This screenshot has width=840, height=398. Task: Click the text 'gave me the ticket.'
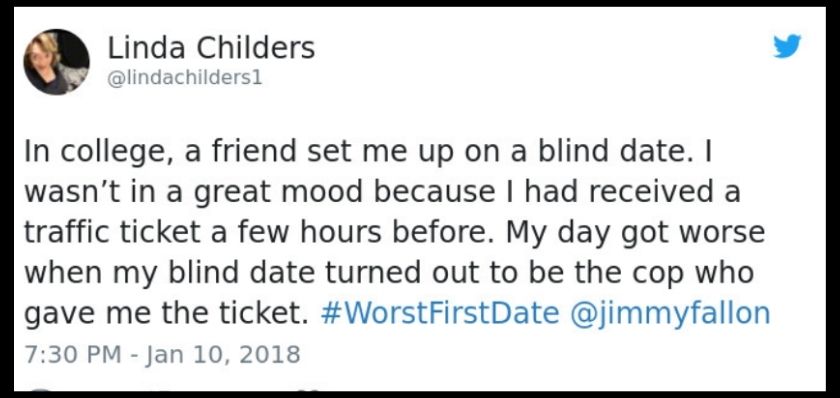point(167,314)
